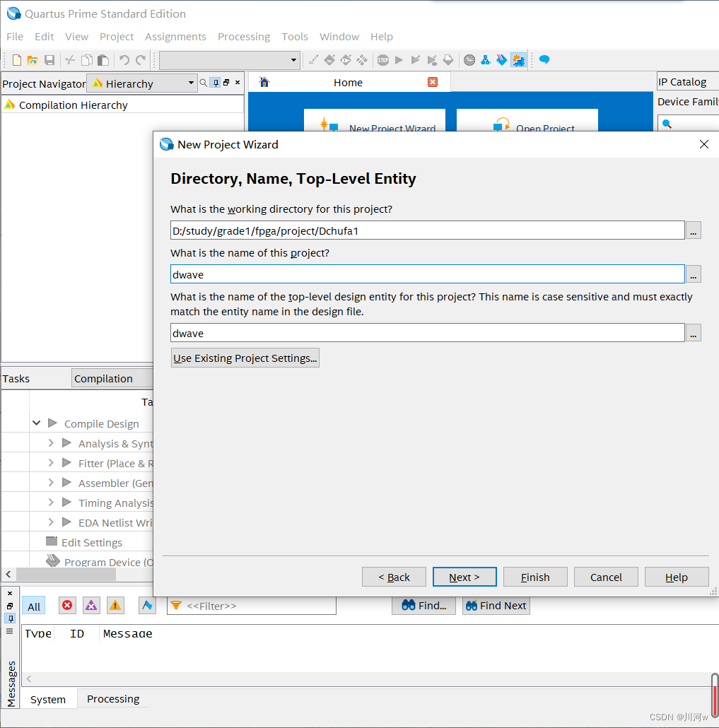This screenshot has width=719, height=728.
Task: Expand the Assembler task
Action: pyautogui.click(x=51, y=483)
